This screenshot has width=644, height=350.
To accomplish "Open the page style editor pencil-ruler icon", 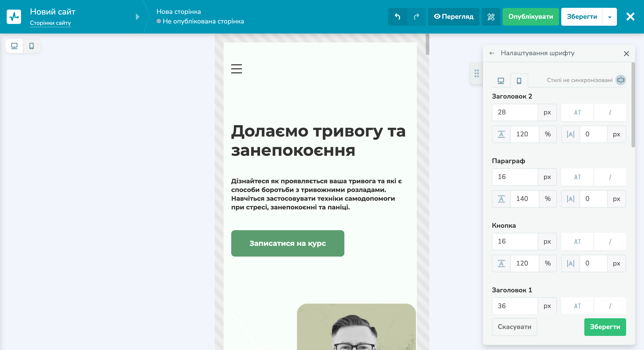I will click(x=491, y=17).
